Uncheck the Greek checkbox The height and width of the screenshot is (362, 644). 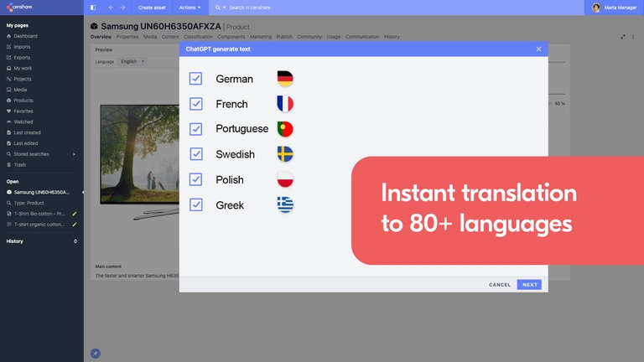(x=196, y=204)
